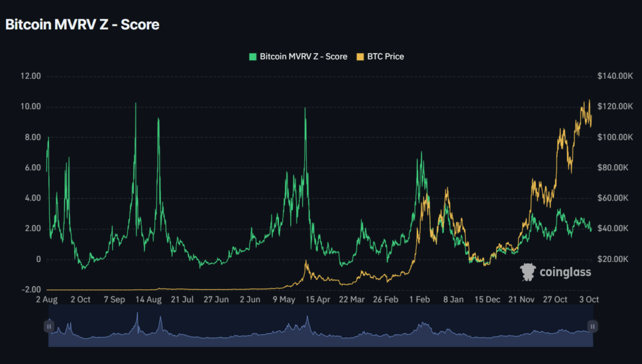Click the 2 Aug date label on x-axis

(46, 299)
